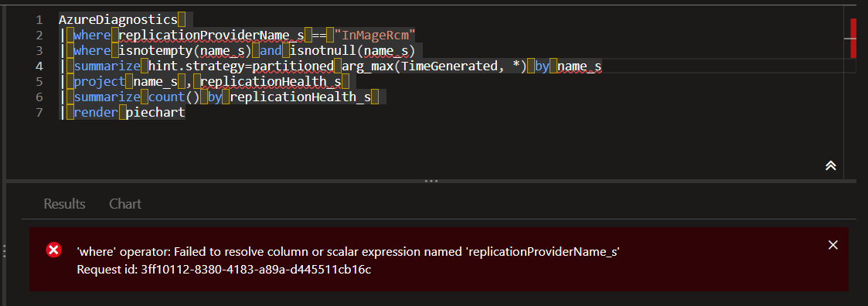Click 'arg_max' function on line 4

pyautogui.click(x=368, y=66)
